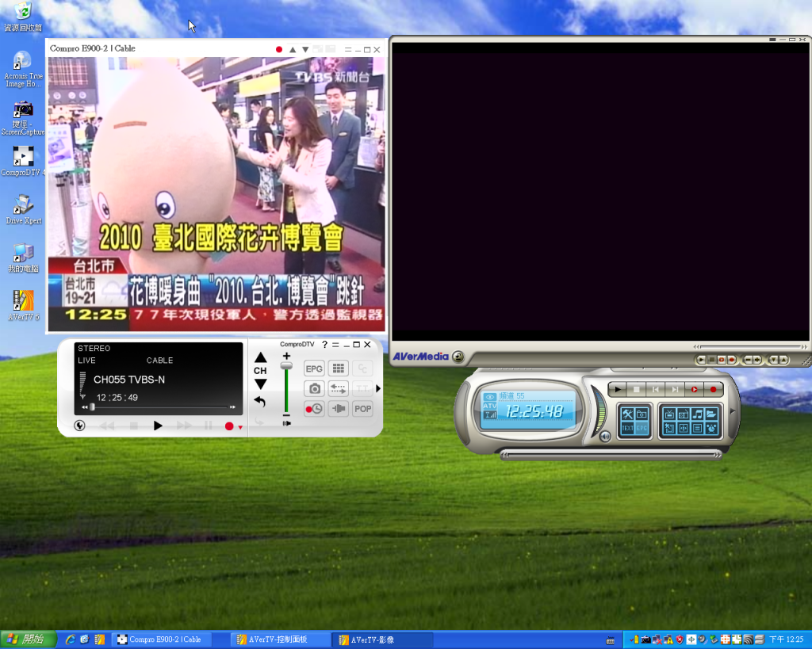Click channel up button on AVerTV video window
This screenshot has height=649, width=812.
(783, 360)
